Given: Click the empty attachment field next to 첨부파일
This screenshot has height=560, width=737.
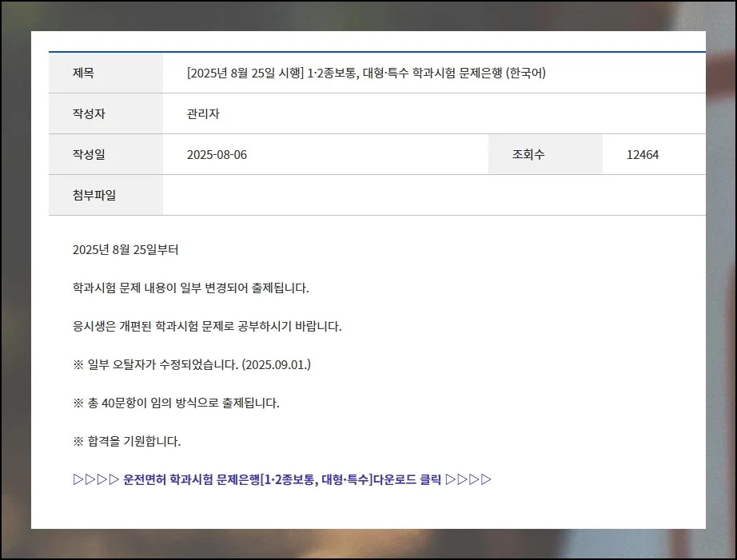Looking at the screenshot, I should pos(432,195).
